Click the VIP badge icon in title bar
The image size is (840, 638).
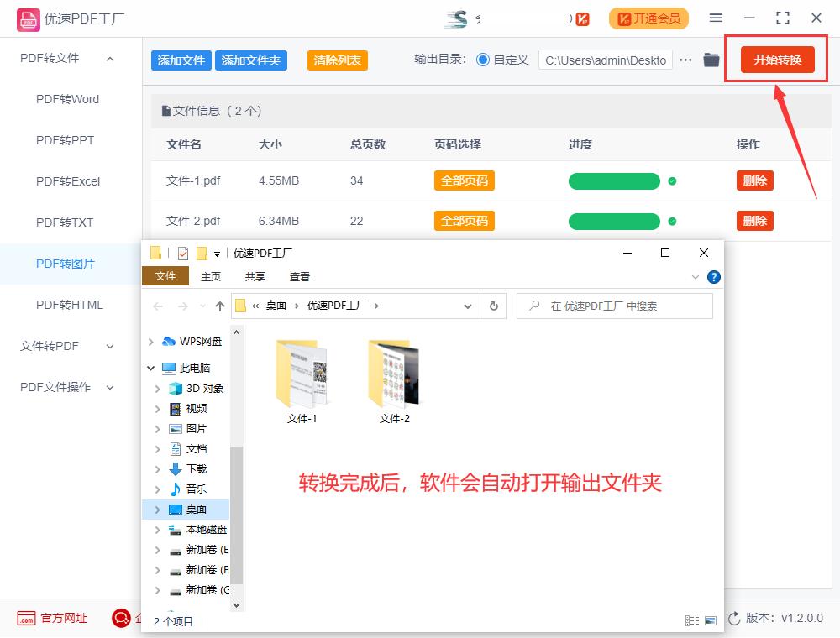click(580, 18)
